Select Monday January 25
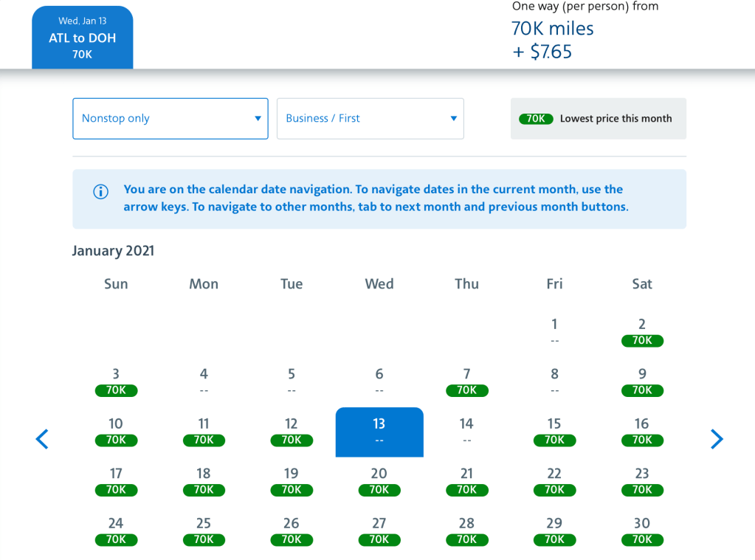This screenshot has width=755, height=560. pos(204,530)
